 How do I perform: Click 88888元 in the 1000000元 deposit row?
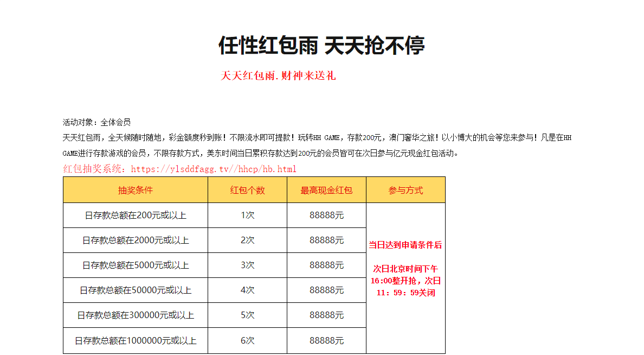click(x=326, y=341)
